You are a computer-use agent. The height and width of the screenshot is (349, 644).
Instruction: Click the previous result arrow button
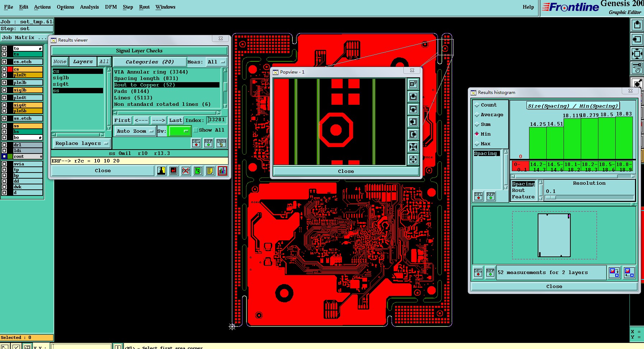141,121
